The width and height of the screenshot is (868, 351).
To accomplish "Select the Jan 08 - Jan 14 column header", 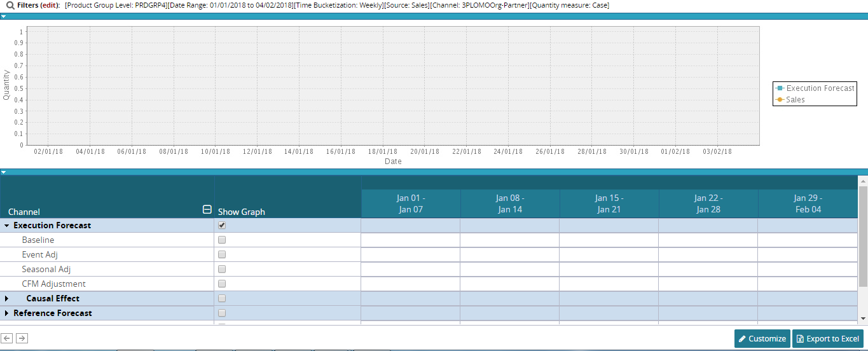I will click(509, 203).
